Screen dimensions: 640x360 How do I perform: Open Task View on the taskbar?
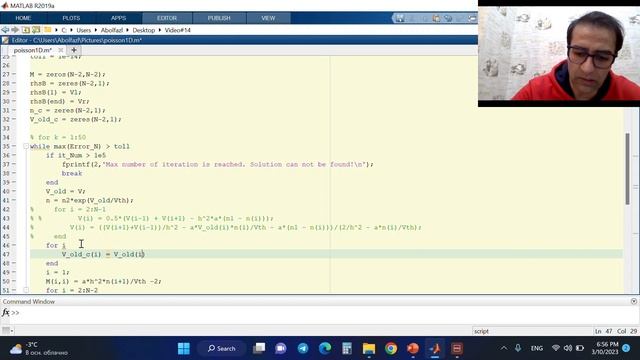[259, 349]
